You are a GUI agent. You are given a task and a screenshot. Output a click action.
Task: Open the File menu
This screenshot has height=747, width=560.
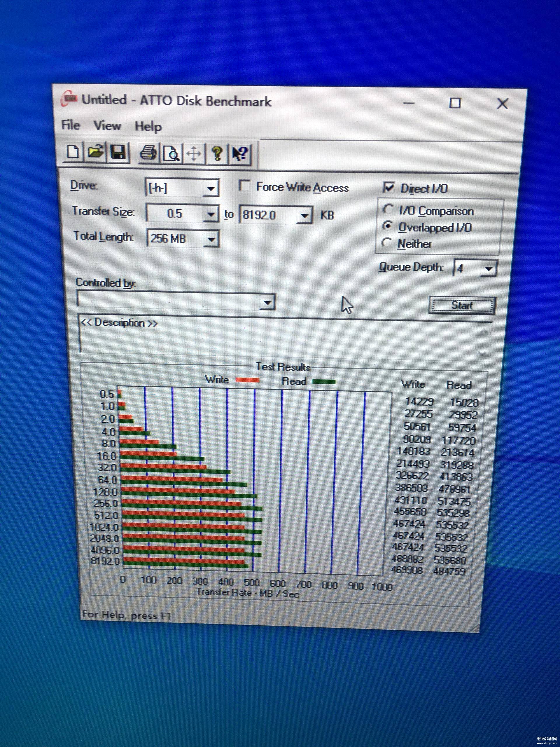(71, 125)
